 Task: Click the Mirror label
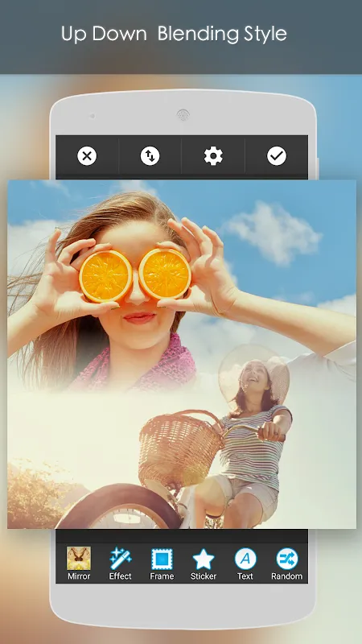(79, 576)
